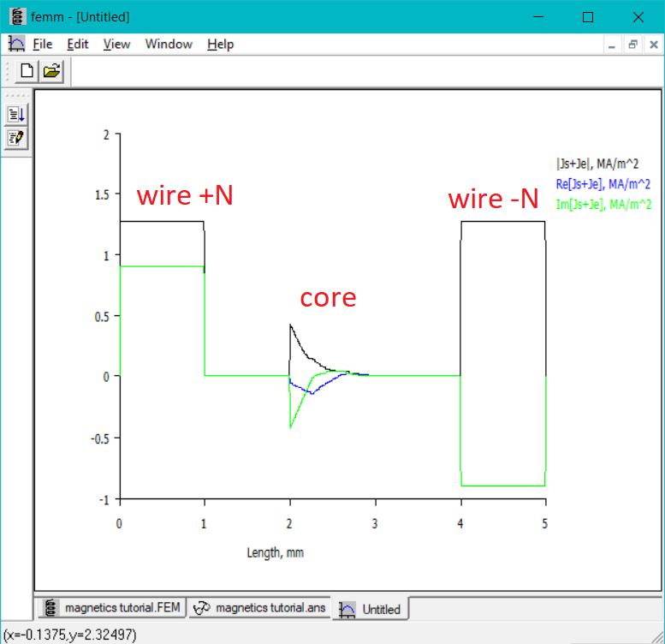Minimize the femm application window
This screenshot has height=644, width=665.
538,17
